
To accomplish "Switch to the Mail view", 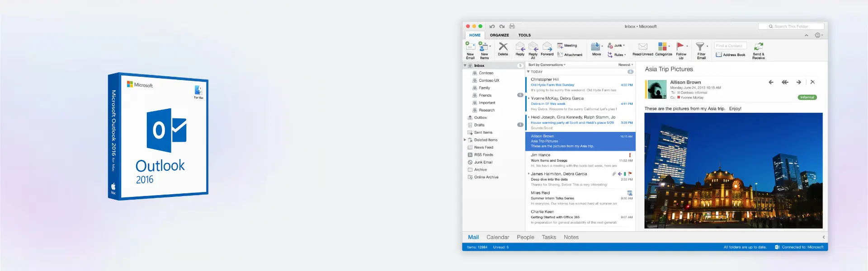I will [x=473, y=237].
